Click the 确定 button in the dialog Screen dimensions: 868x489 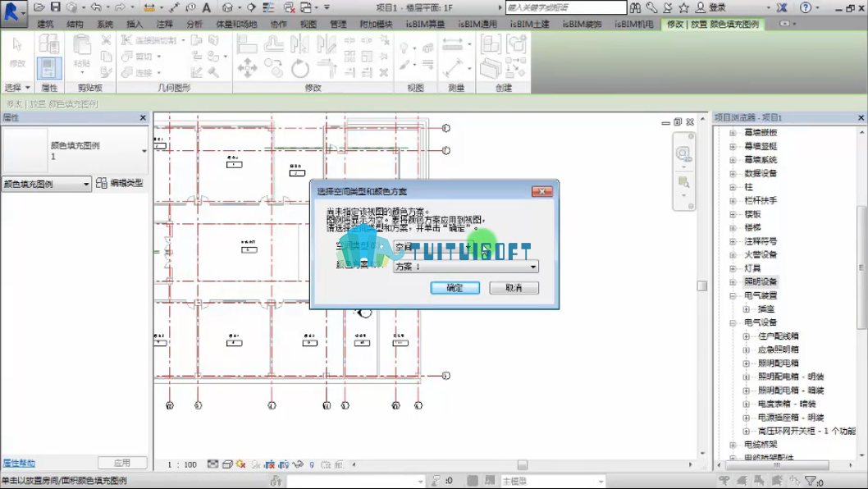pyautogui.click(x=455, y=288)
